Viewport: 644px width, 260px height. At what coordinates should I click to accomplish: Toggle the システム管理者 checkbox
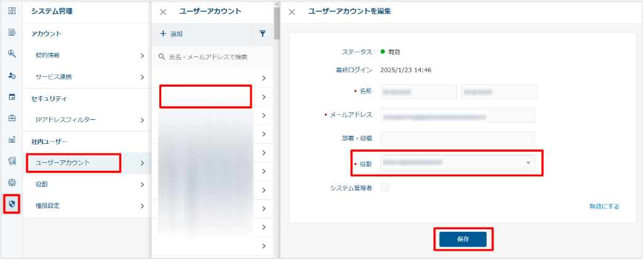385,187
